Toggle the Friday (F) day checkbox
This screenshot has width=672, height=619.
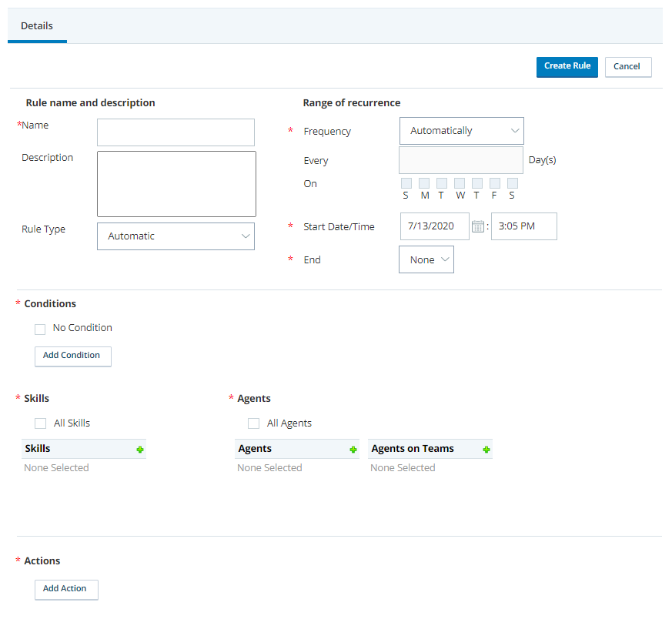click(495, 183)
